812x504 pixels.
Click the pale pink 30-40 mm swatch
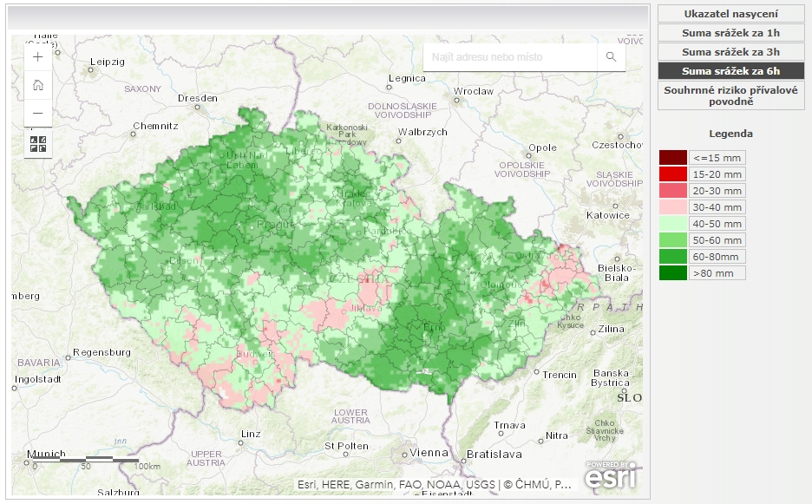tap(672, 207)
